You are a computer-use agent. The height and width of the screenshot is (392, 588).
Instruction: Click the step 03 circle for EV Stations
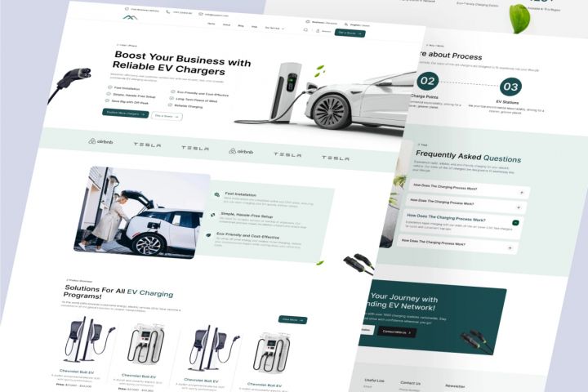pyautogui.click(x=510, y=87)
